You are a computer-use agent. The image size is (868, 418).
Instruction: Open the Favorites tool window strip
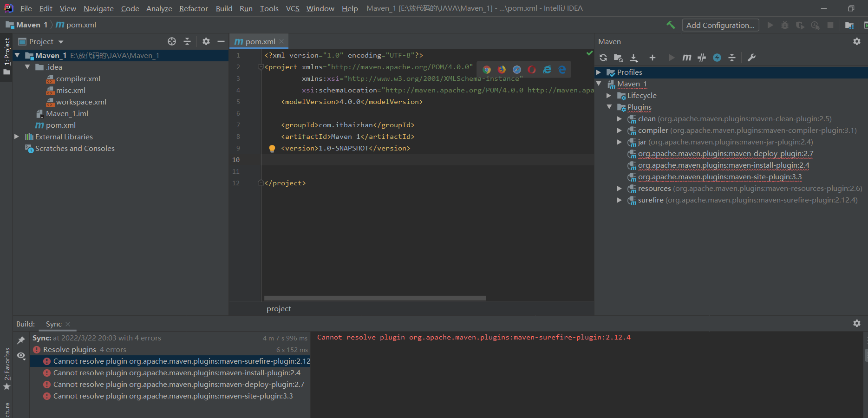7,369
